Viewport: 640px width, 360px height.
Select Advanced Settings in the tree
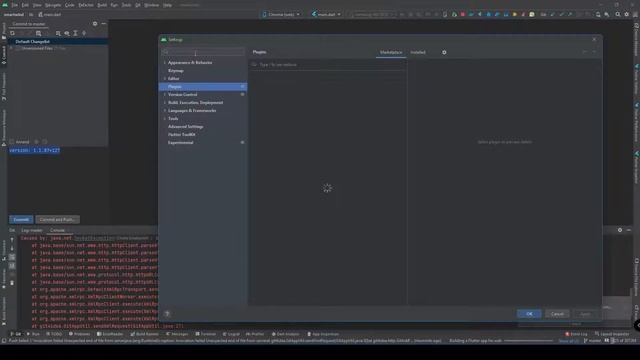[185, 127]
